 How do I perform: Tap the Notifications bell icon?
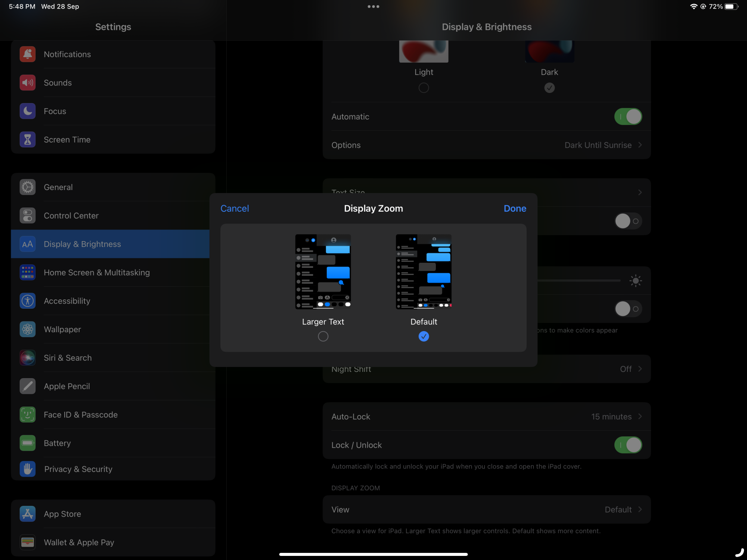(x=28, y=55)
